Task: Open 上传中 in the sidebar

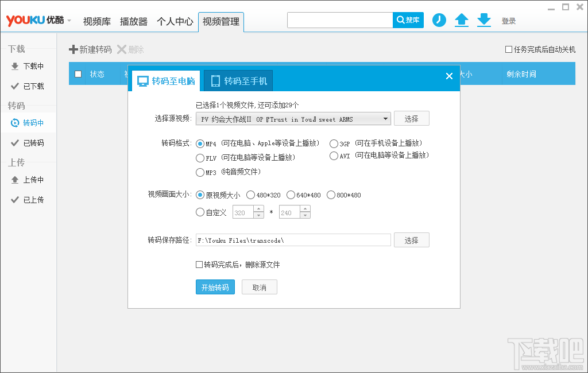Action: [x=29, y=180]
